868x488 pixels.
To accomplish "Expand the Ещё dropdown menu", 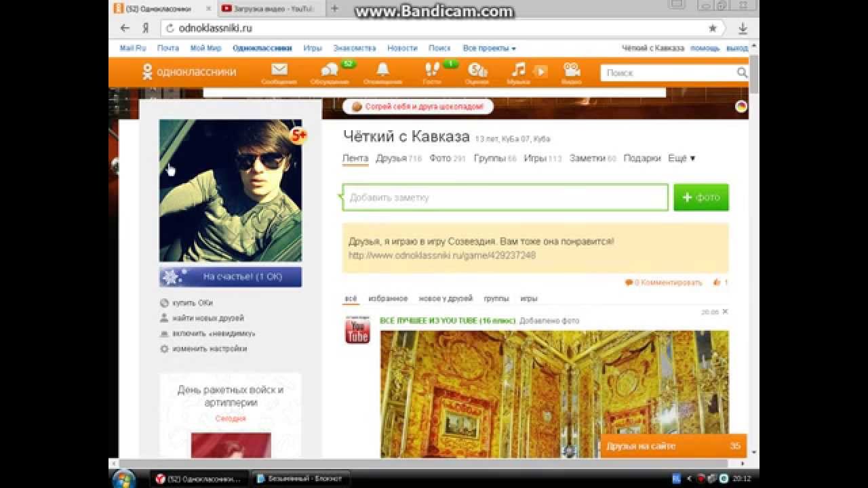I will tap(682, 158).
